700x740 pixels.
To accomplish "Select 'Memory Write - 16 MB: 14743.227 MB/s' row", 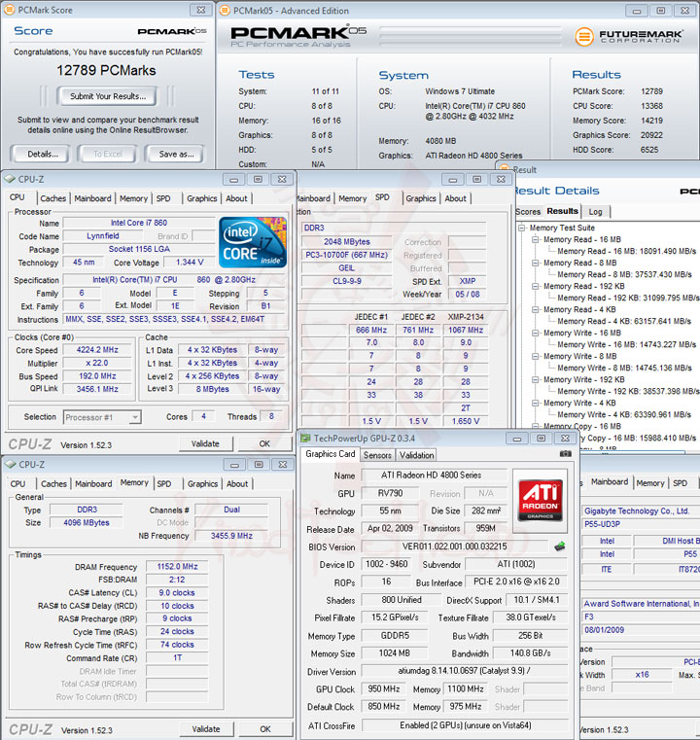I will point(626,345).
